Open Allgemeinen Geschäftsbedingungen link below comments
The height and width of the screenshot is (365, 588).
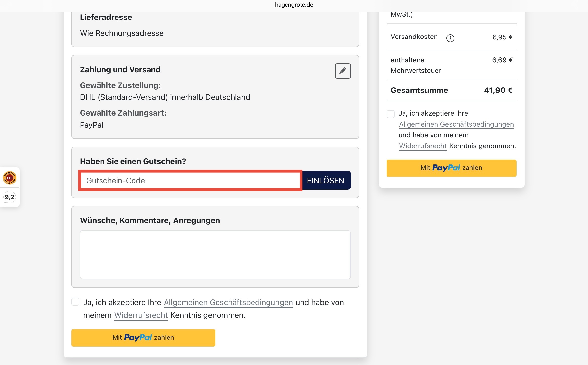click(x=228, y=302)
